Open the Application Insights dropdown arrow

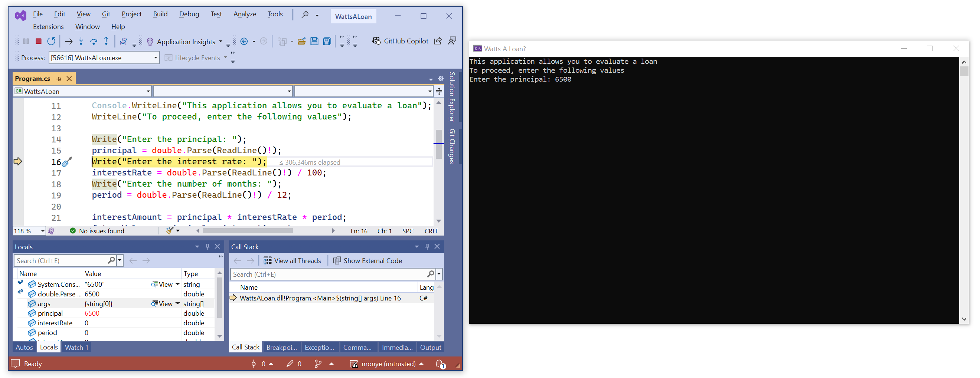220,42
